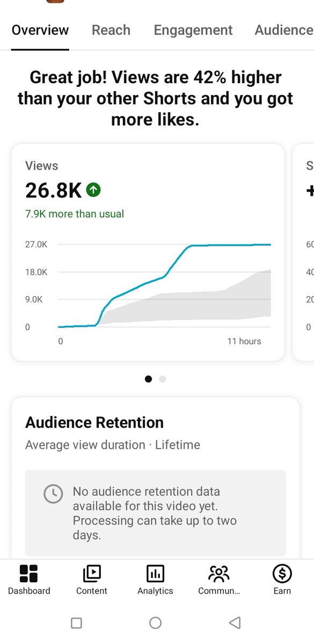Tap the 'Views' card title
This screenshot has height=644, width=314.
(x=41, y=166)
